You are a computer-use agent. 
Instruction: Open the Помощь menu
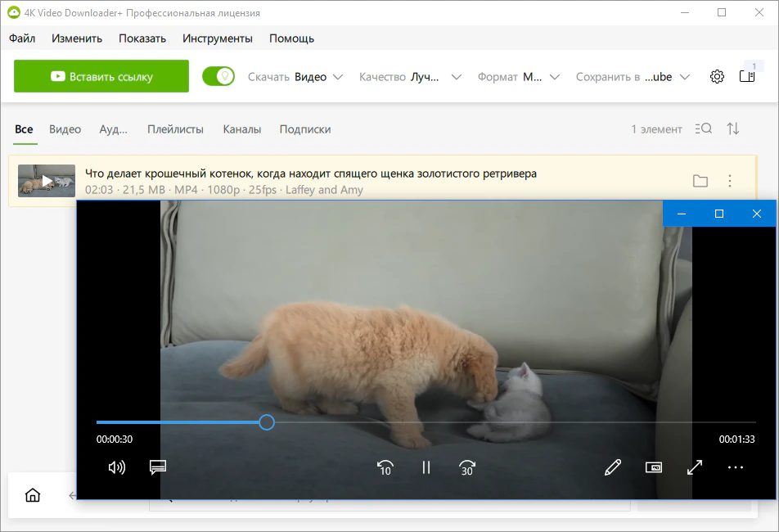click(x=291, y=38)
